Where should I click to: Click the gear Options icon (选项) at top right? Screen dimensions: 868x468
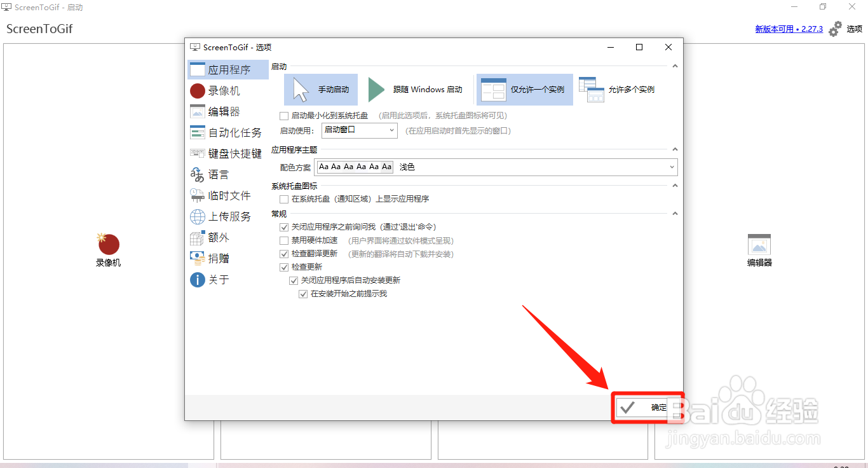click(x=836, y=29)
